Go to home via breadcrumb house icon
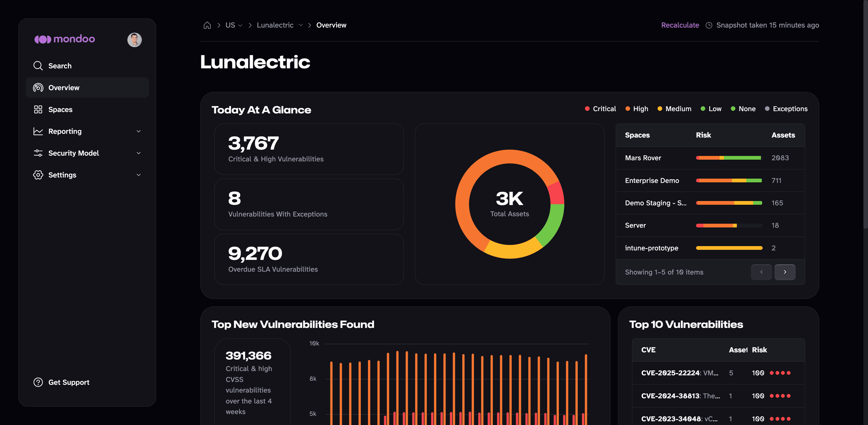The image size is (868, 425). pos(207,25)
